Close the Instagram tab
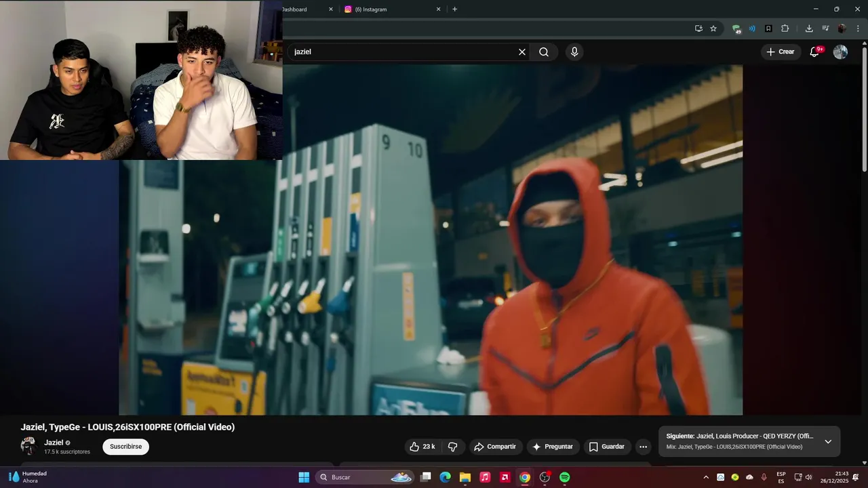Screen dimensions: 868x488 click(438, 9)
